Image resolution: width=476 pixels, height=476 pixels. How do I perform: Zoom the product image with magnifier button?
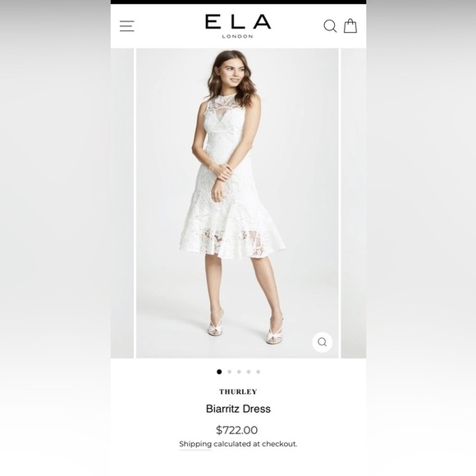(x=322, y=342)
